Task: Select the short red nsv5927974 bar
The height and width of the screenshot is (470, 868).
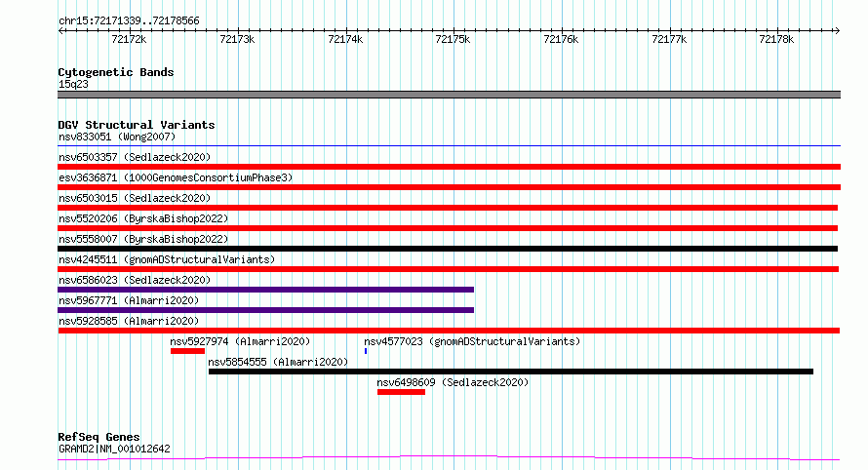Action: click(187, 351)
